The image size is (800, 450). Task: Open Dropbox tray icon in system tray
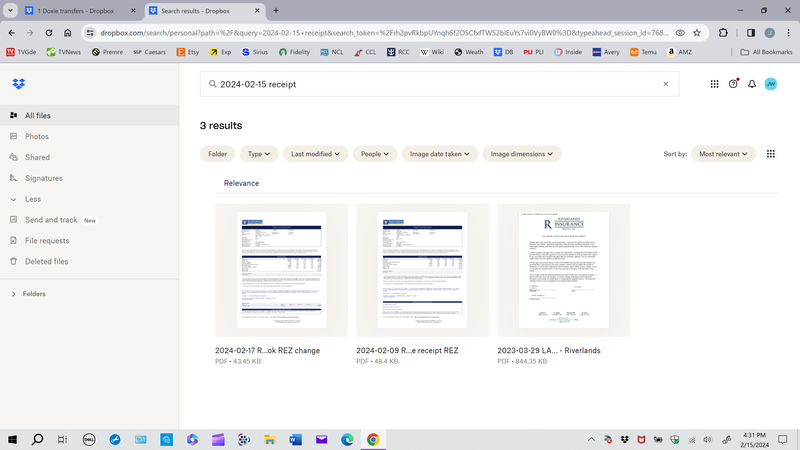[x=624, y=439]
